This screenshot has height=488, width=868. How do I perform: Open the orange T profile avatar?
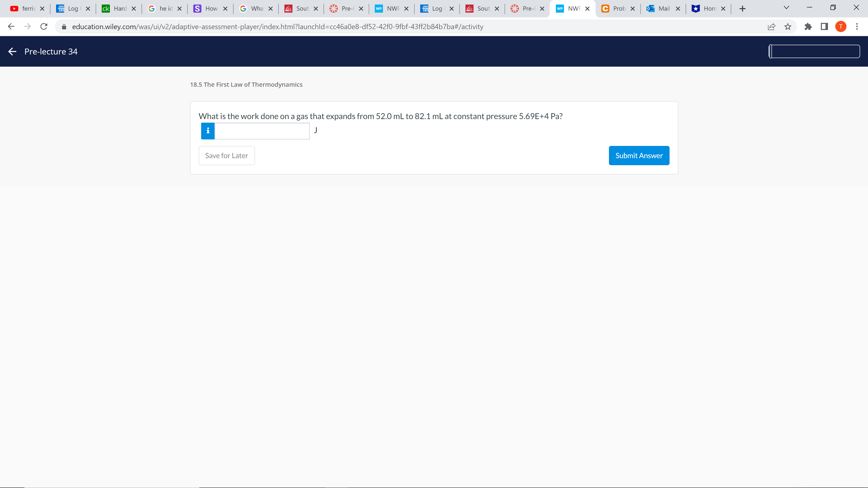pyautogui.click(x=841, y=27)
